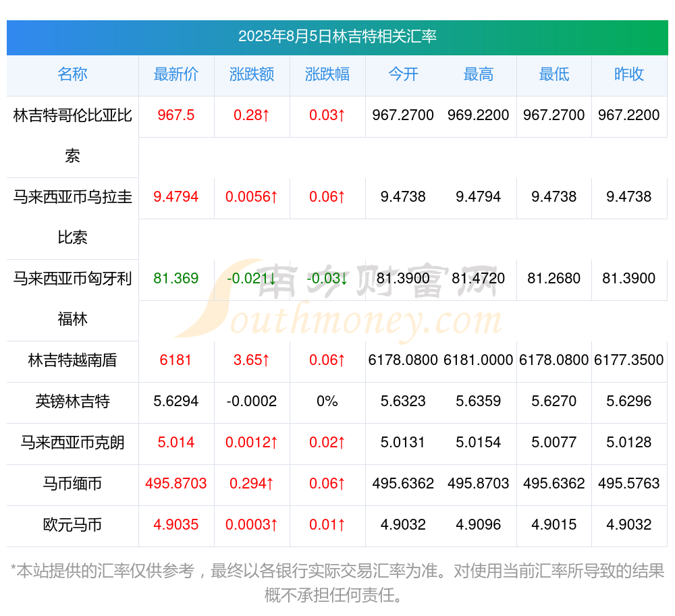The image size is (675, 616).
Task: Click high value 81.4720
Action: pyautogui.click(x=479, y=279)
